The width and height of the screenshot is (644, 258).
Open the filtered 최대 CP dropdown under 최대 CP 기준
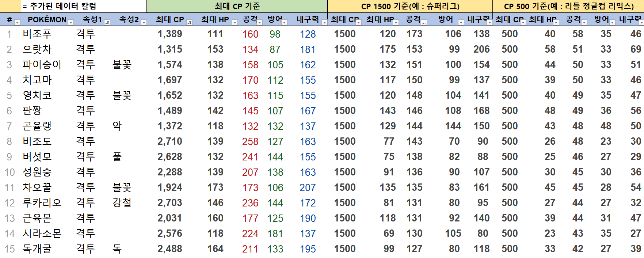pyautogui.click(x=190, y=23)
